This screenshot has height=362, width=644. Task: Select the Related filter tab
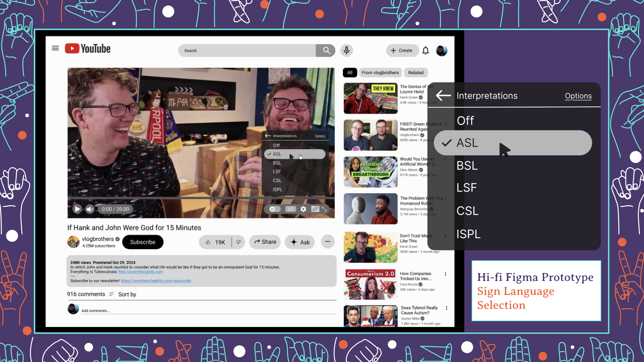(415, 73)
